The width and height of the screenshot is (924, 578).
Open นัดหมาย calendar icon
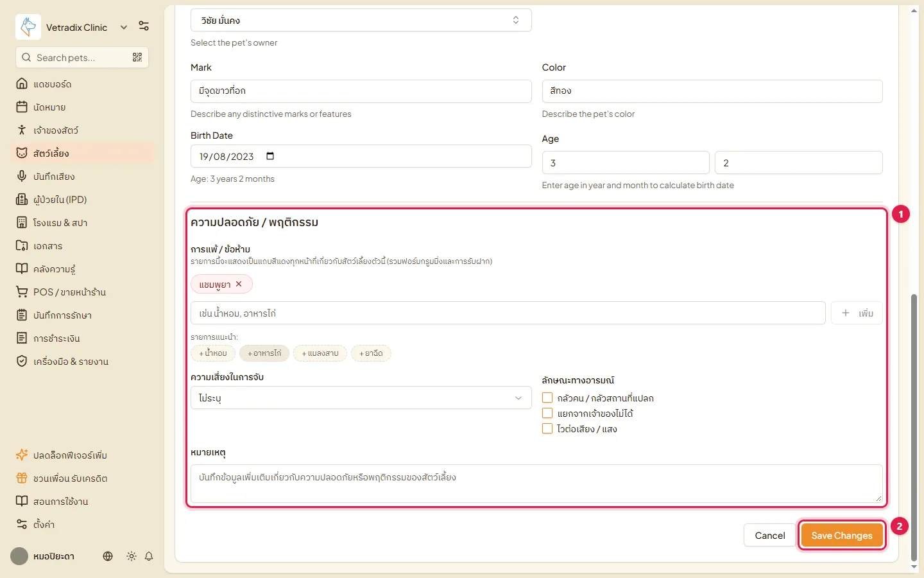(22, 107)
